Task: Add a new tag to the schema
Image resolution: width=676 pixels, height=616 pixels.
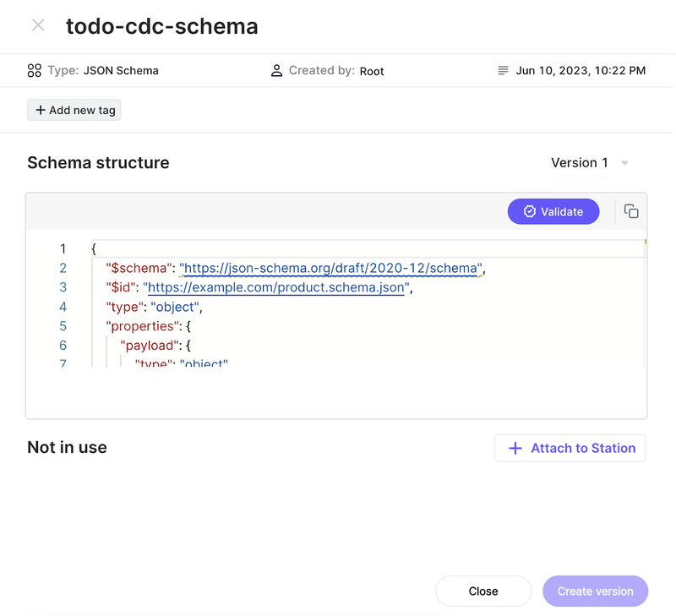Action: (74, 110)
